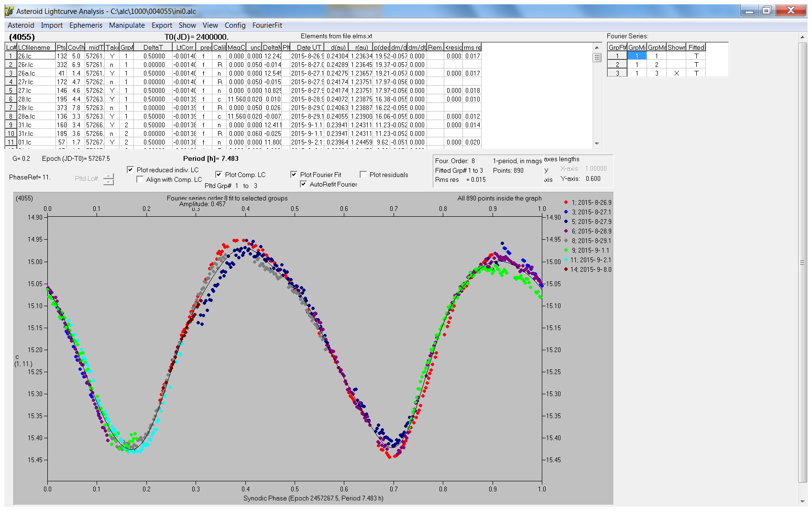This screenshot has height=511, width=812.
Task: Click the Pltd Lc# stepper down arrow
Action: click(109, 182)
